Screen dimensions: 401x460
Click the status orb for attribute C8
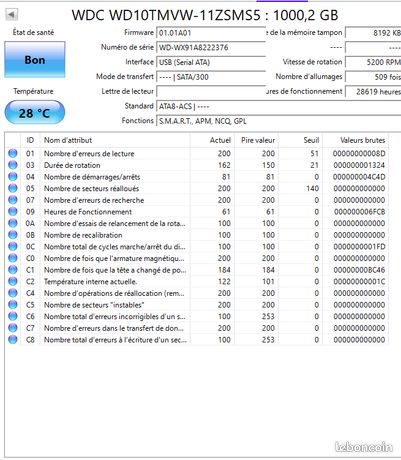tap(13, 340)
